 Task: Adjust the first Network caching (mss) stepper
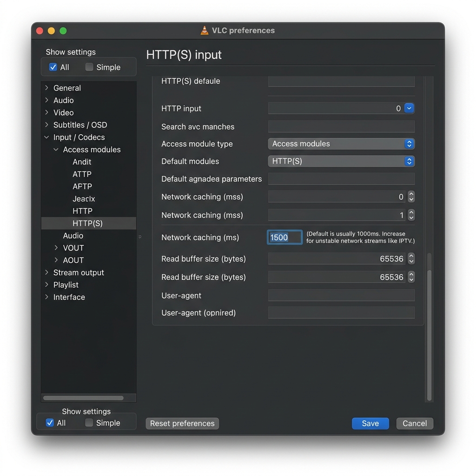click(x=411, y=197)
